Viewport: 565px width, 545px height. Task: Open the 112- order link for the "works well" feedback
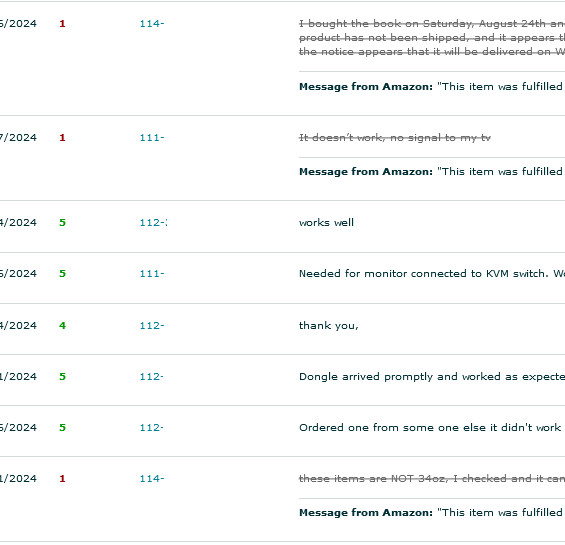click(x=153, y=223)
